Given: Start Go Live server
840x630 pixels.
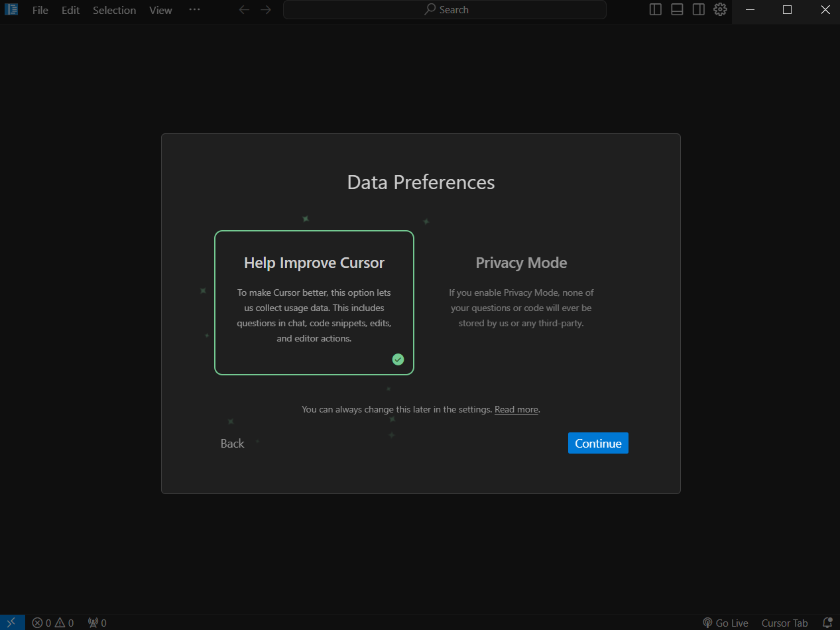Looking at the screenshot, I should click(x=725, y=623).
